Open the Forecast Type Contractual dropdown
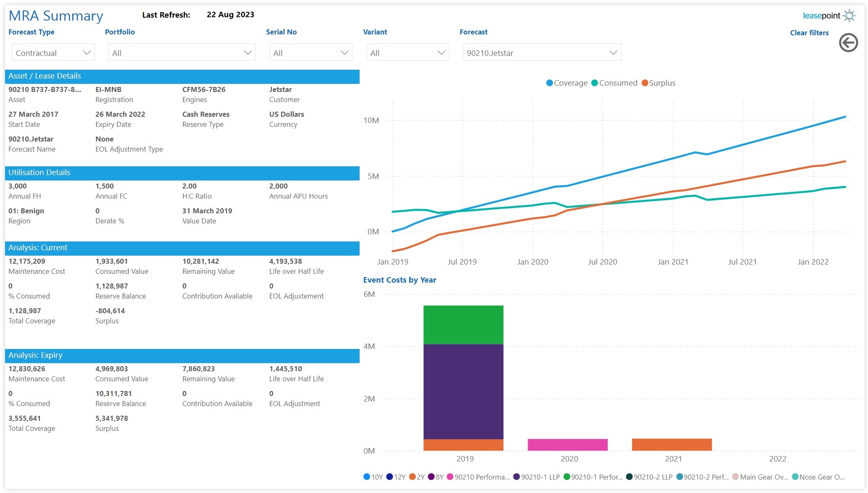 pyautogui.click(x=53, y=52)
